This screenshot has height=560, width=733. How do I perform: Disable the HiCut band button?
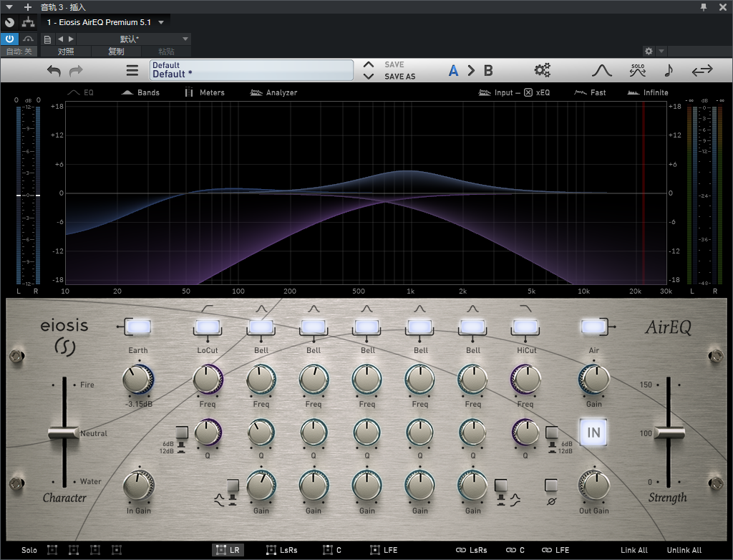coord(525,327)
